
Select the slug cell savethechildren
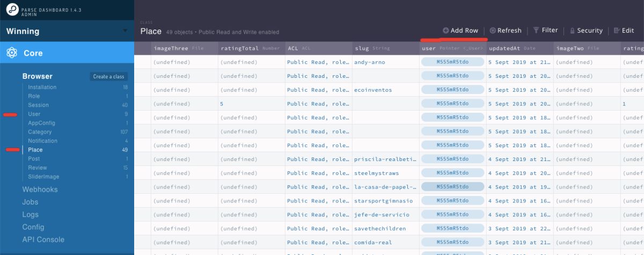click(386, 229)
